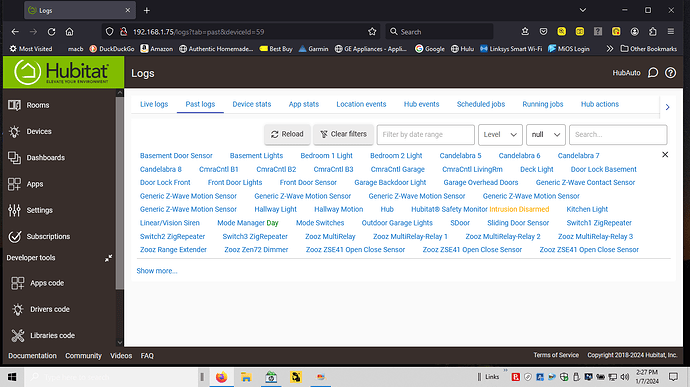Bookmark this page with the star icon
This screenshot has height=387, width=690.
372,32
